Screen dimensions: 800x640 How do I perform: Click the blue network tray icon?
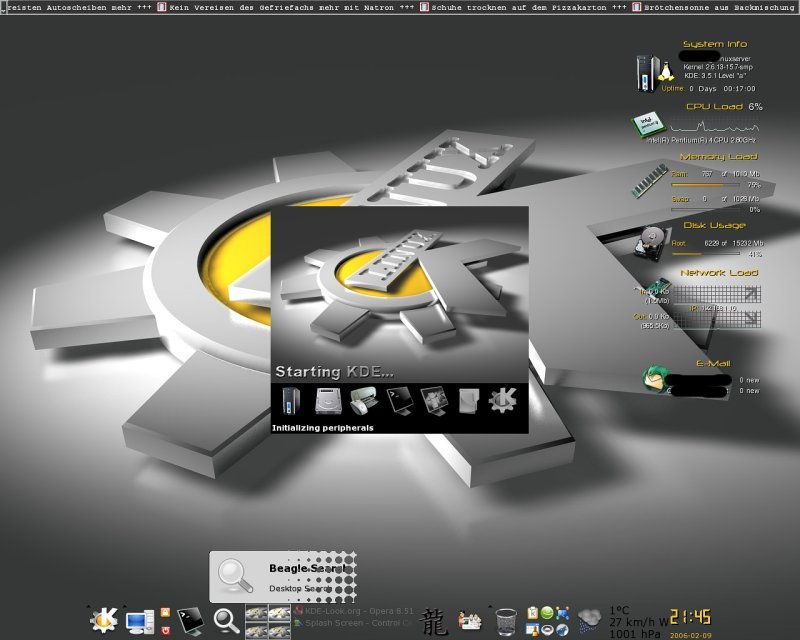[x=562, y=613]
